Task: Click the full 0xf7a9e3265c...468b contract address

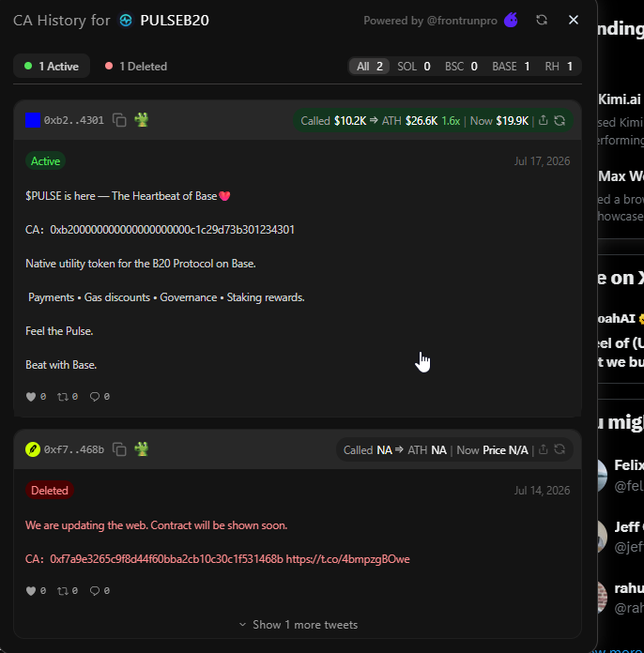Action: tap(166, 559)
